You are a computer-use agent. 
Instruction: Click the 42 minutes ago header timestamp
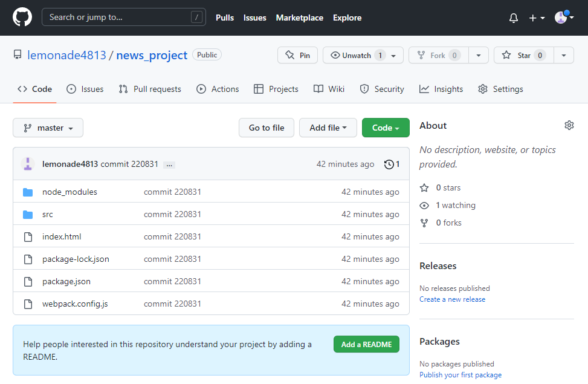[x=346, y=164]
